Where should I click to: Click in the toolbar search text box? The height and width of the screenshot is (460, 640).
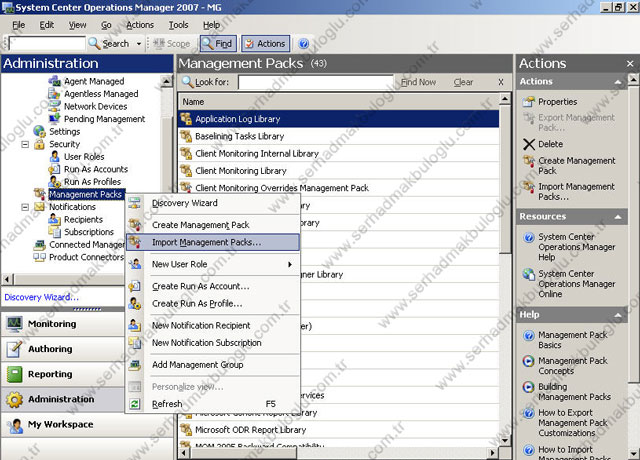[x=47, y=43]
